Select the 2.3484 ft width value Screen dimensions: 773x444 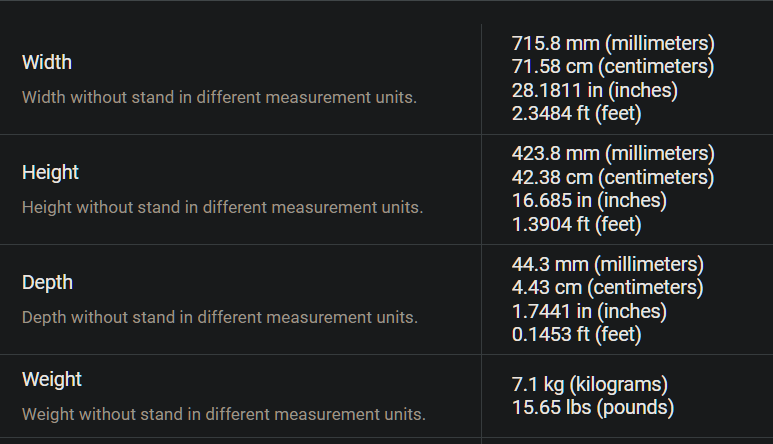(x=576, y=113)
